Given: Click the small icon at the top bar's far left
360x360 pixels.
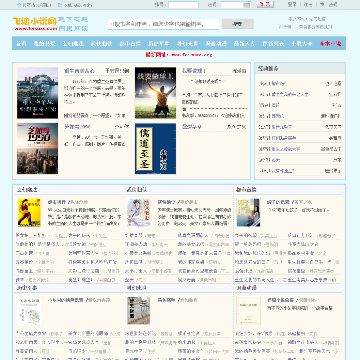Looking at the screenshot, I should point(19,5).
